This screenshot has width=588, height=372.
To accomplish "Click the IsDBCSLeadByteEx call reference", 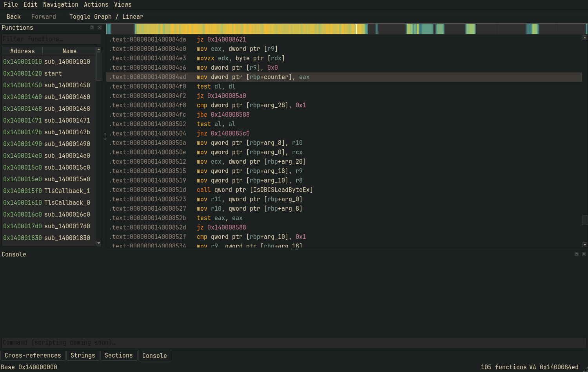I will (x=281, y=190).
